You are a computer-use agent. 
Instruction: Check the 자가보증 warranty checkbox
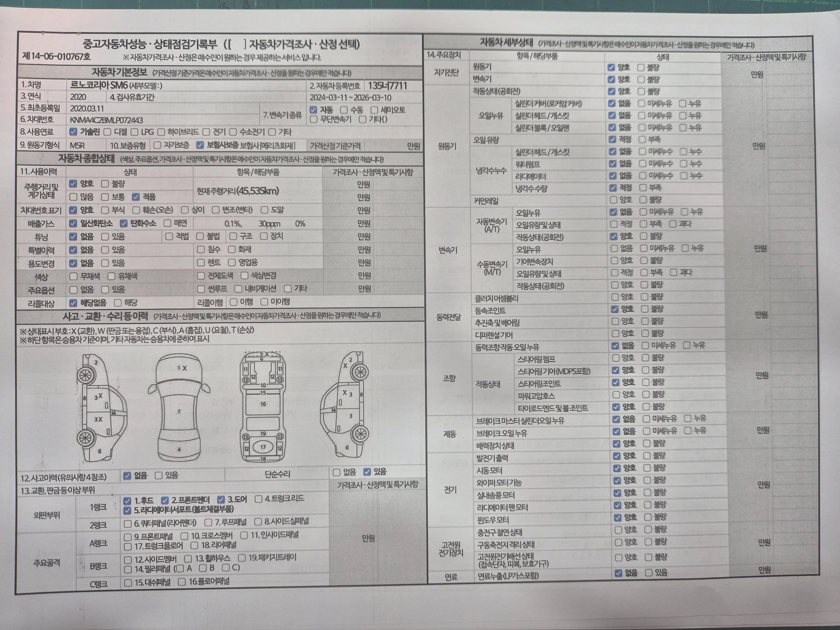(x=157, y=145)
